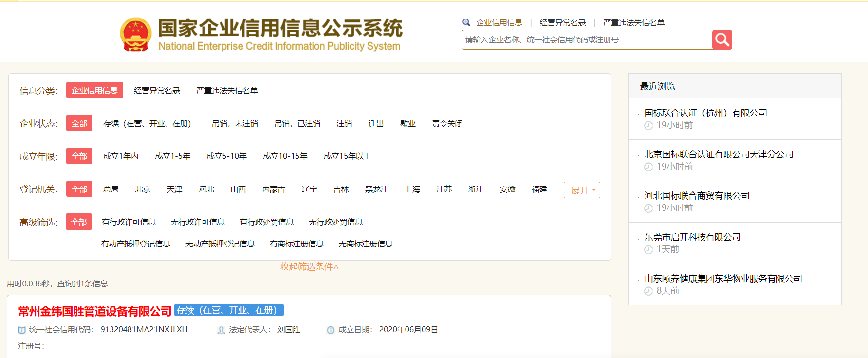Filter registration authority by 辽宁
Viewport: 868px width, 358px height.
click(x=309, y=189)
